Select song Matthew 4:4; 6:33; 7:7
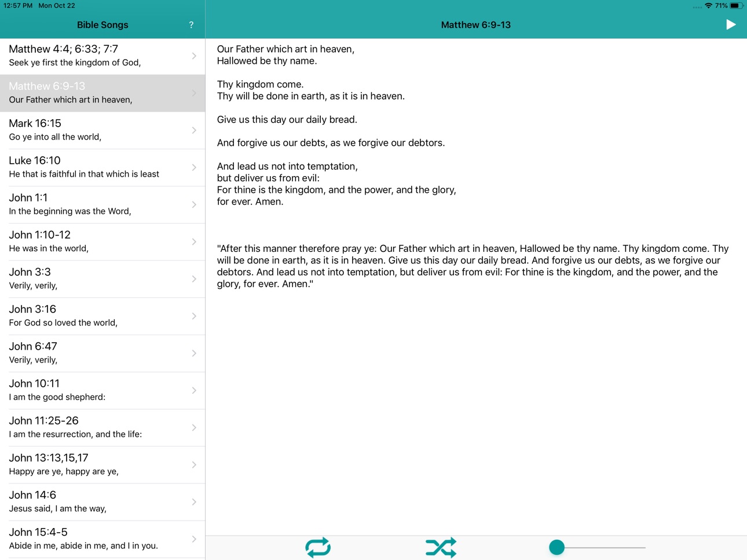Viewport: 747px width, 560px height. click(102, 56)
